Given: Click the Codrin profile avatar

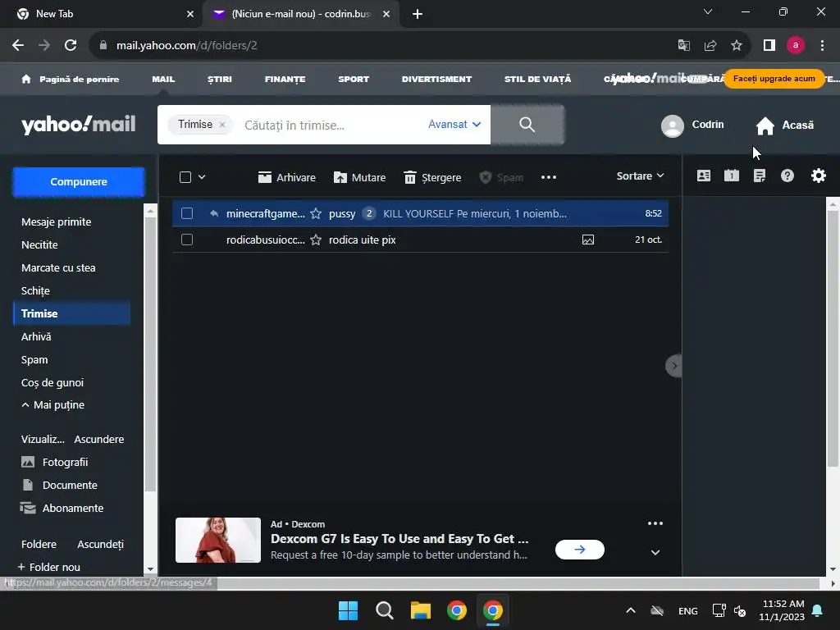Looking at the screenshot, I should pyautogui.click(x=673, y=126).
